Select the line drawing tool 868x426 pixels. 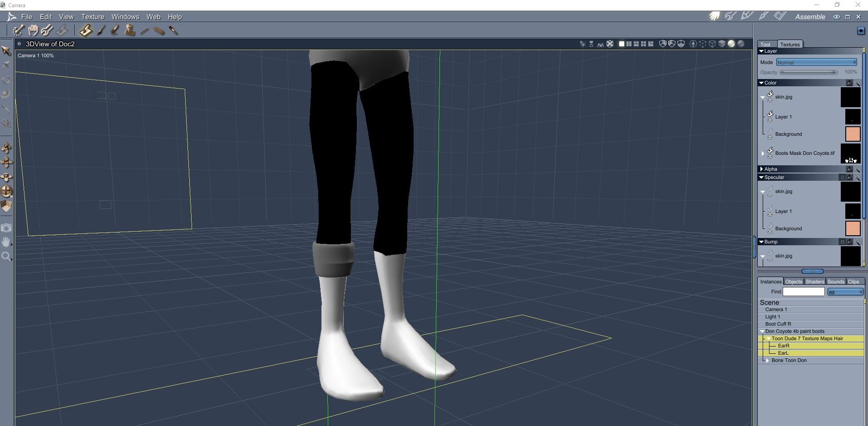tap(144, 31)
